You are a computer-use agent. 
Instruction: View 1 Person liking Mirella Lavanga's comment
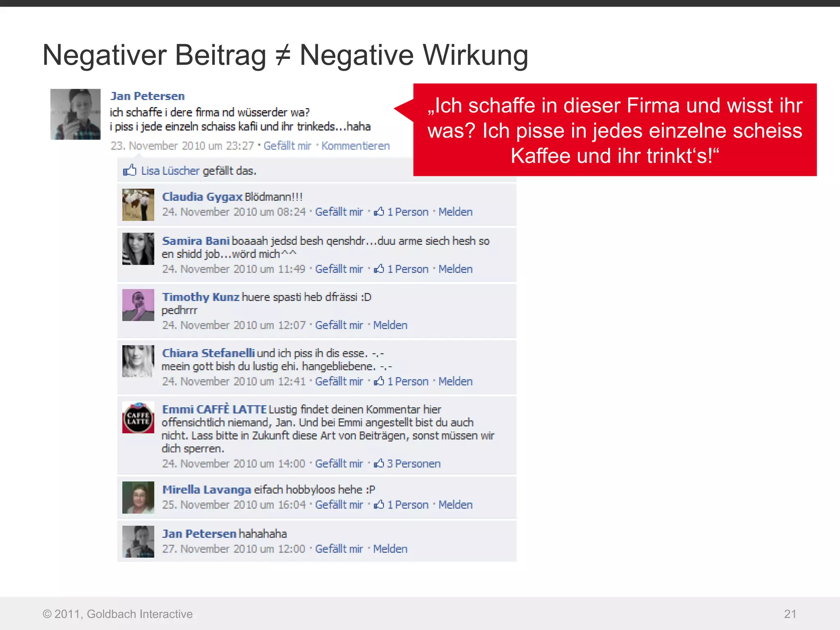(408, 504)
